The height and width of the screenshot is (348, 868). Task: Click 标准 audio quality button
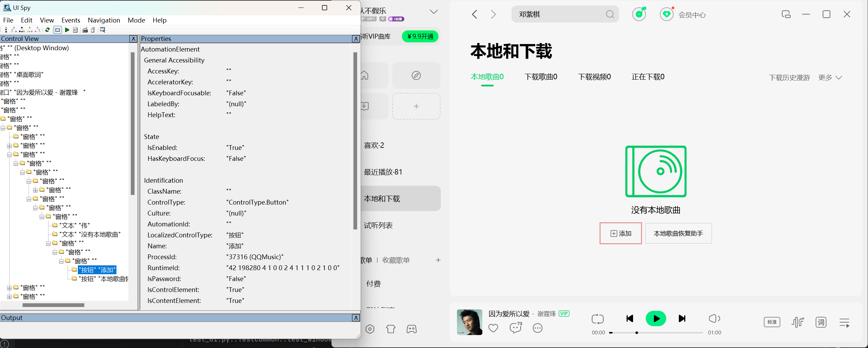pos(772,322)
